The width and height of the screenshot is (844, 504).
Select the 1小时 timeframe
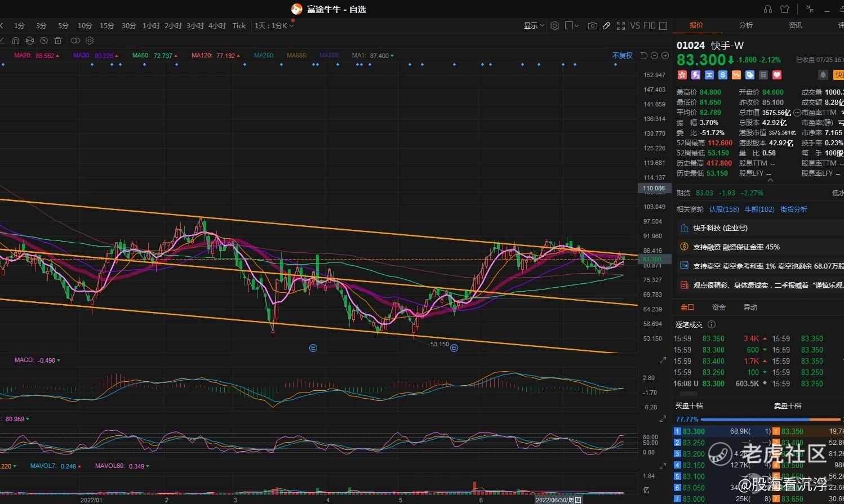click(x=151, y=25)
